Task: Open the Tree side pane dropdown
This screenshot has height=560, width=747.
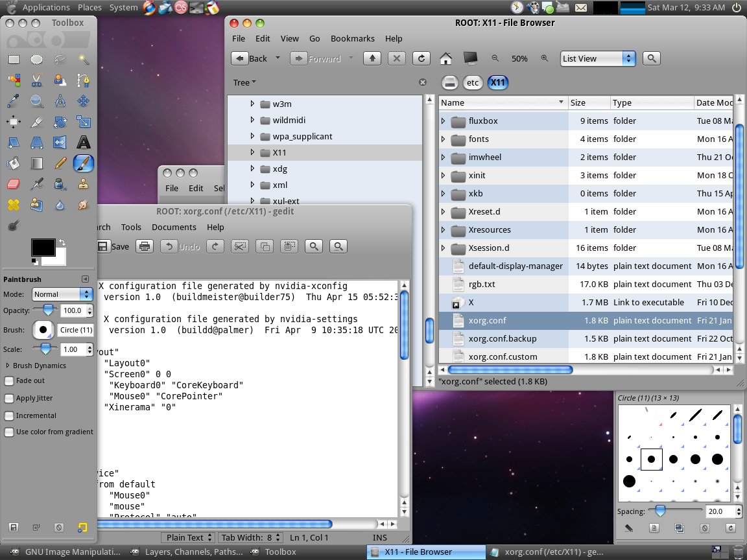Action: [x=245, y=82]
